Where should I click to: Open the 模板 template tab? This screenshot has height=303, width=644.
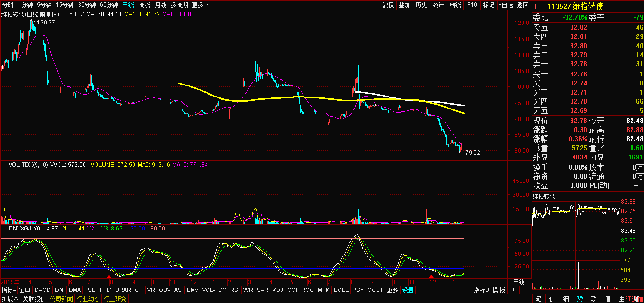coord(499,290)
